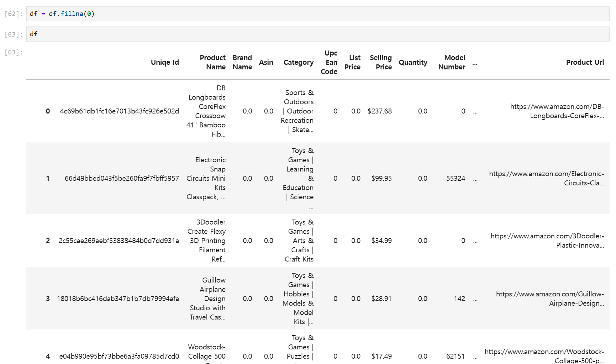Click the Brand Name column header
The image size is (616, 364).
tap(242, 62)
